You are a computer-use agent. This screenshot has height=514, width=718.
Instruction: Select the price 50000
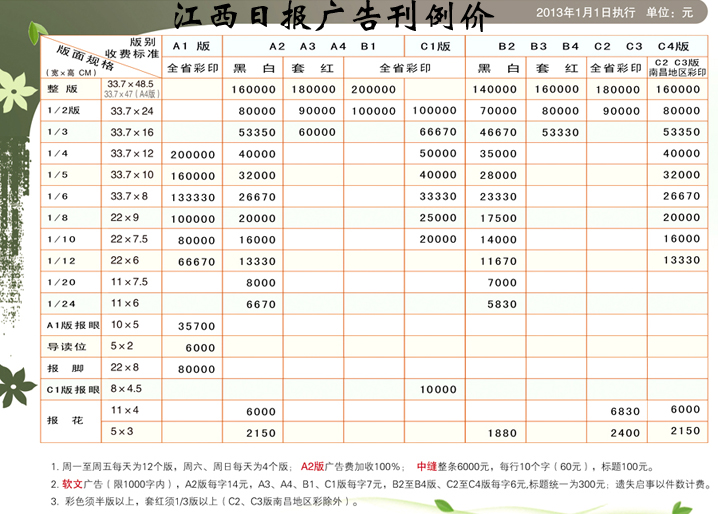coord(438,153)
